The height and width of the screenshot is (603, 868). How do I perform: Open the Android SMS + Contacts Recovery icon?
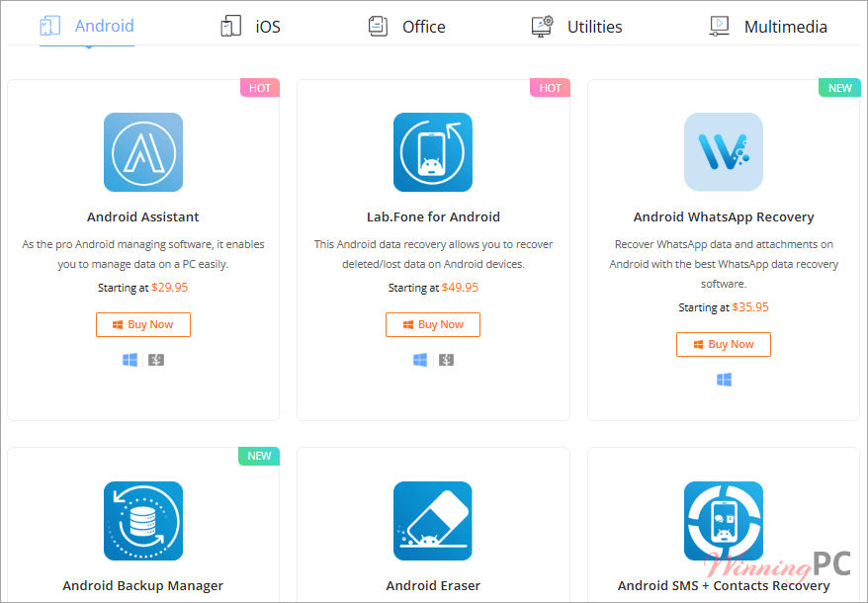[x=724, y=521]
